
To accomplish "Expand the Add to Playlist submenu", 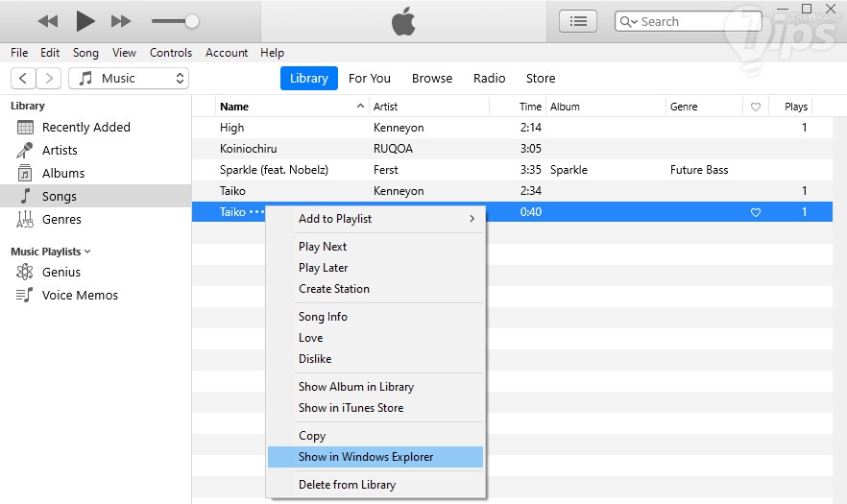I will point(375,219).
